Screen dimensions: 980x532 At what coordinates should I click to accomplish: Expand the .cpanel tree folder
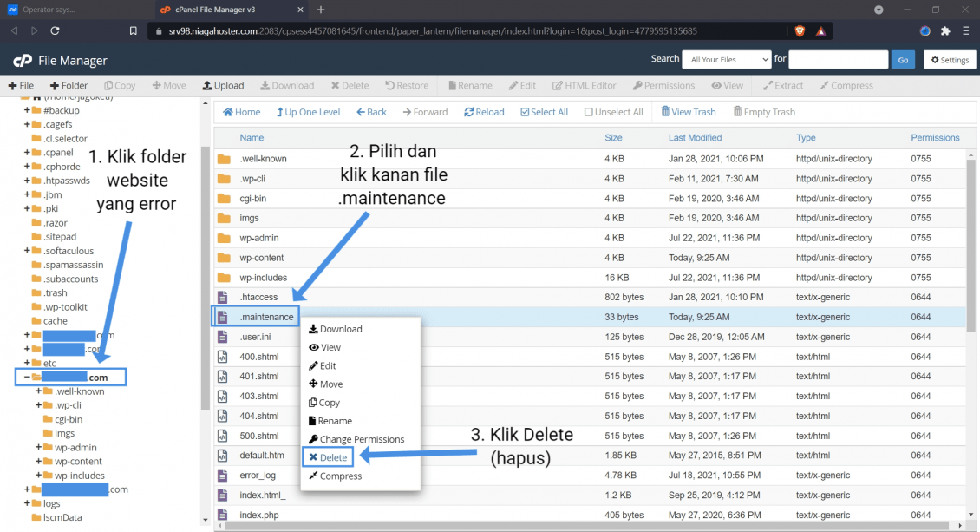pos(28,153)
